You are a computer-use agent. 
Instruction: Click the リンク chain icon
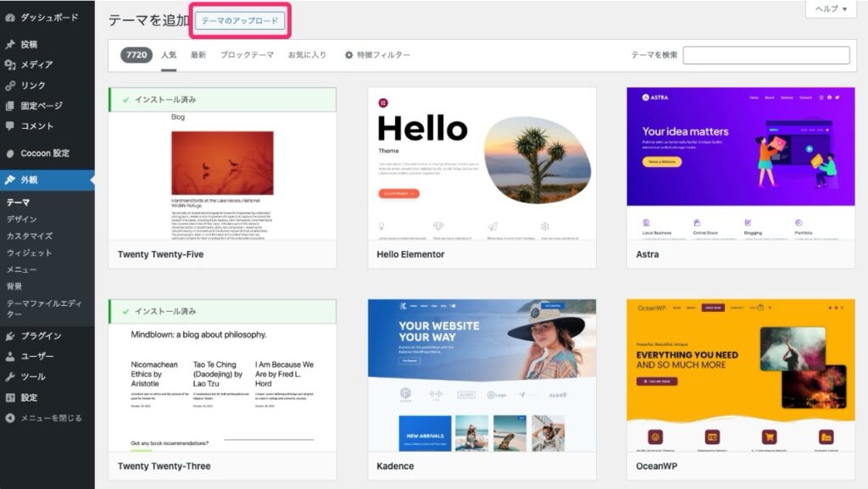(10, 86)
